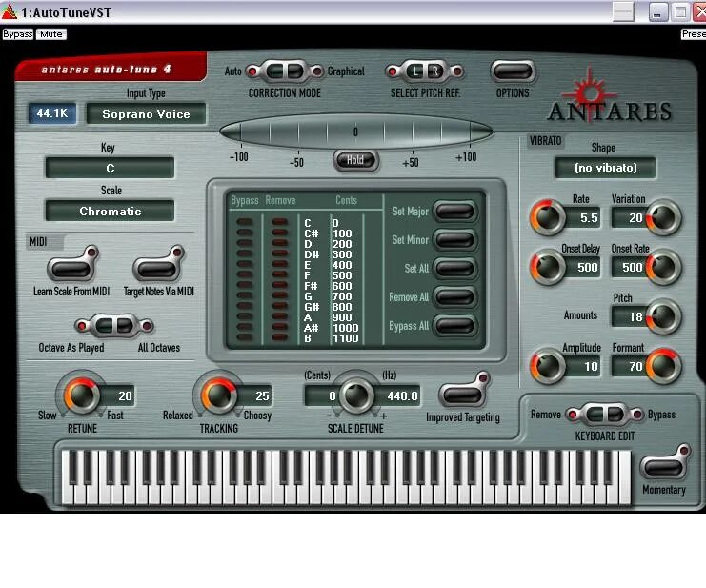Viewport: 706px width, 588px height.
Task: Click the 44.1K sample rate display
Action: (x=52, y=113)
